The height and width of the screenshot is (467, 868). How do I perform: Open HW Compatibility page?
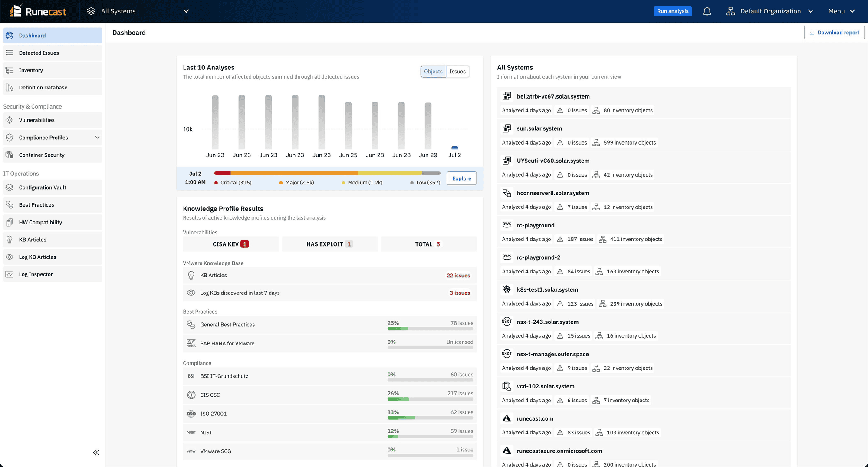tap(53, 222)
